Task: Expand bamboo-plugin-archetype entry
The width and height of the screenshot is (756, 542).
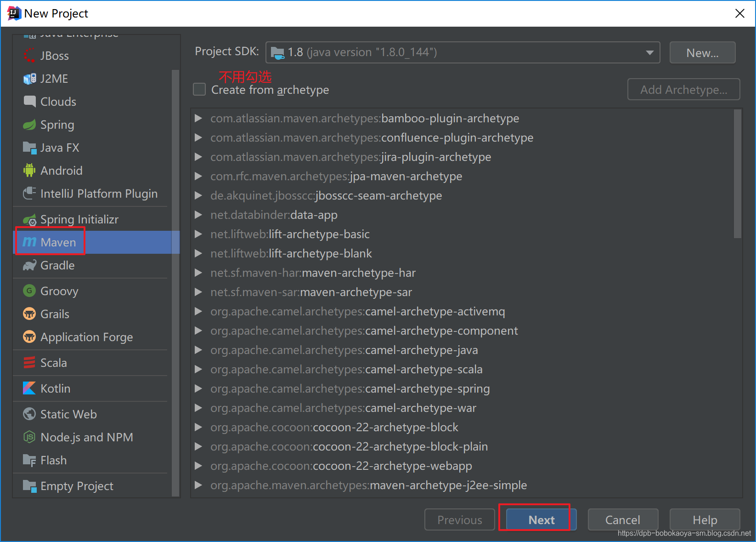Action: click(198, 118)
